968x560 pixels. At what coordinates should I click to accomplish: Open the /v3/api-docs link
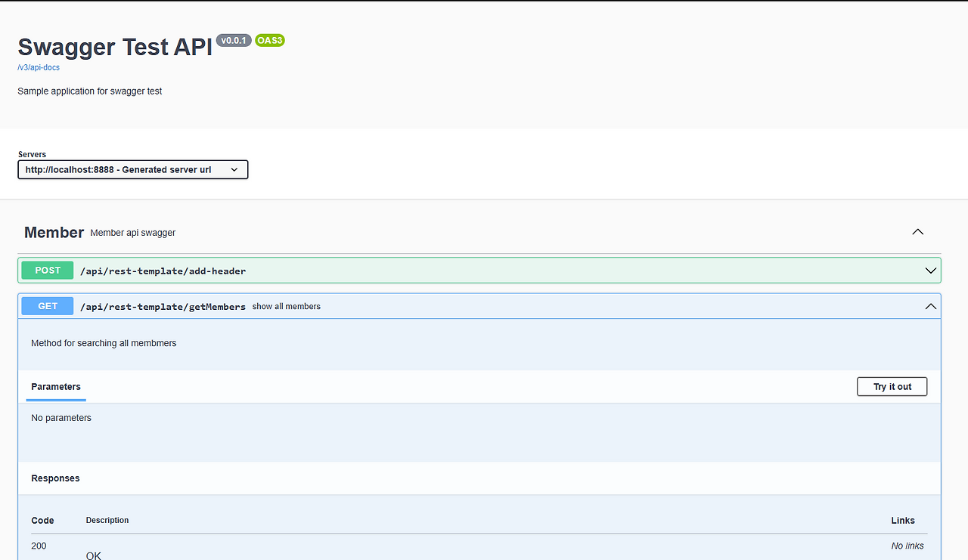[38, 67]
